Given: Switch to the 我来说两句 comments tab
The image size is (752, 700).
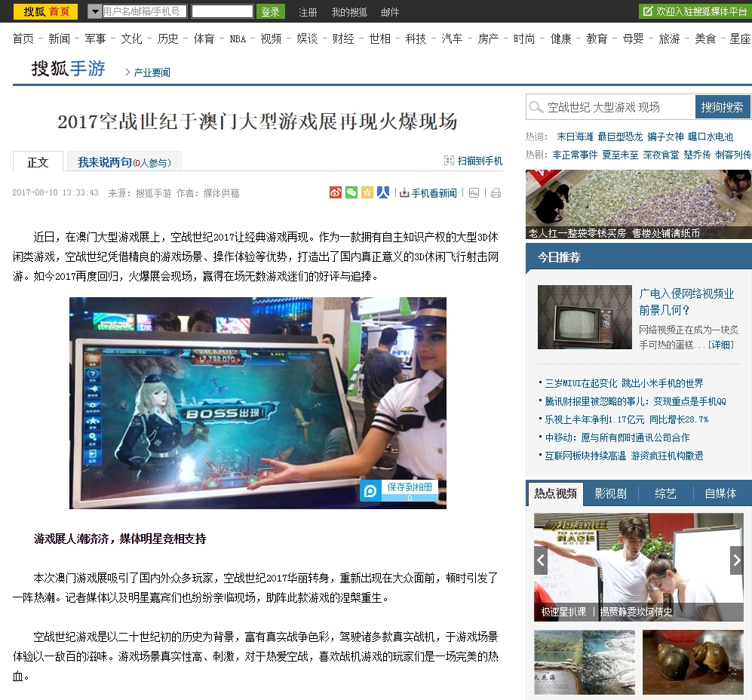Looking at the screenshot, I should pos(124,162).
